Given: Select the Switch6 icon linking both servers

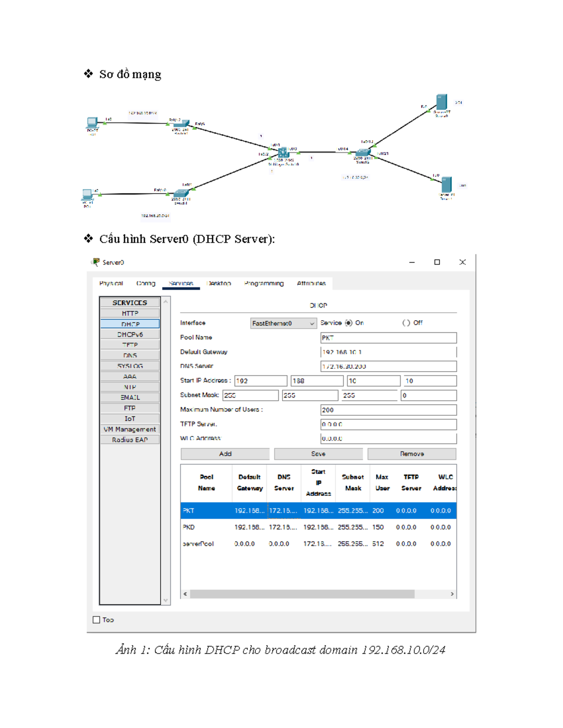Looking at the screenshot, I should click(x=364, y=153).
